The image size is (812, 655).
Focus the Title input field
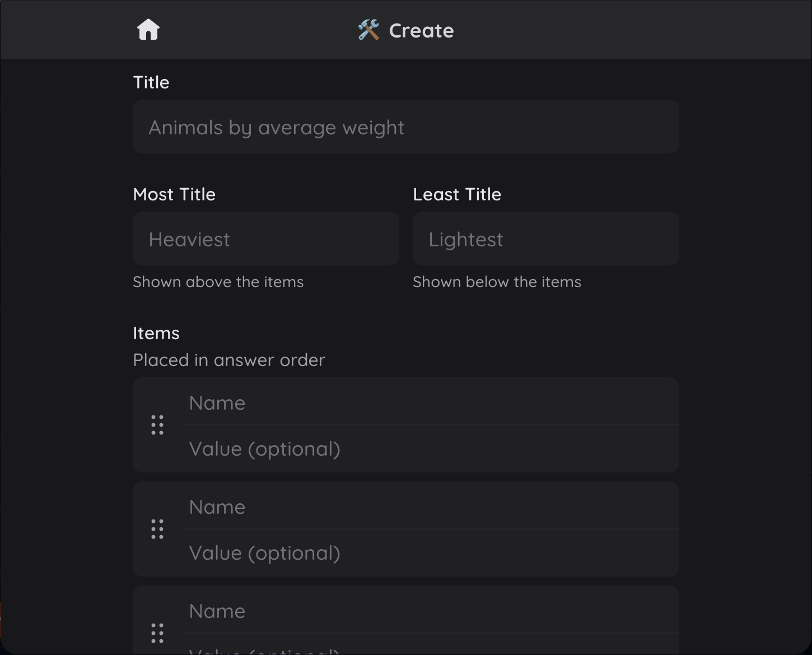coord(405,127)
